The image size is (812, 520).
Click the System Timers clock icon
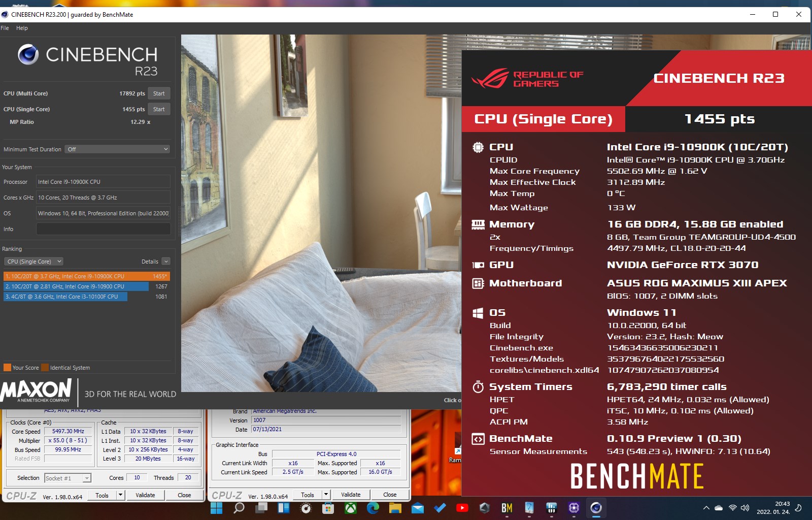[x=478, y=387]
